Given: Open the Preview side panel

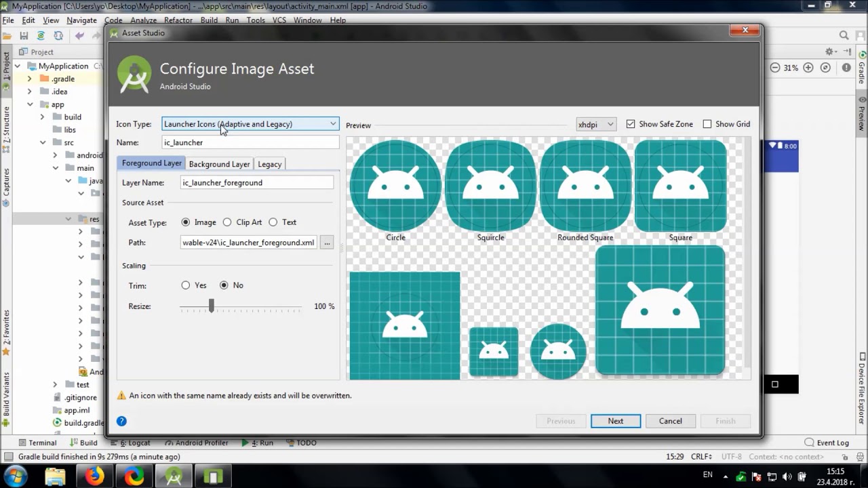Looking at the screenshot, I should 862,114.
